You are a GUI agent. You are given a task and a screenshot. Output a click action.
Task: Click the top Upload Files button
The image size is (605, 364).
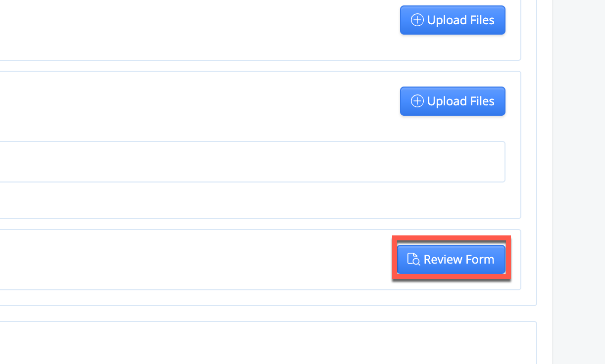(x=452, y=20)
